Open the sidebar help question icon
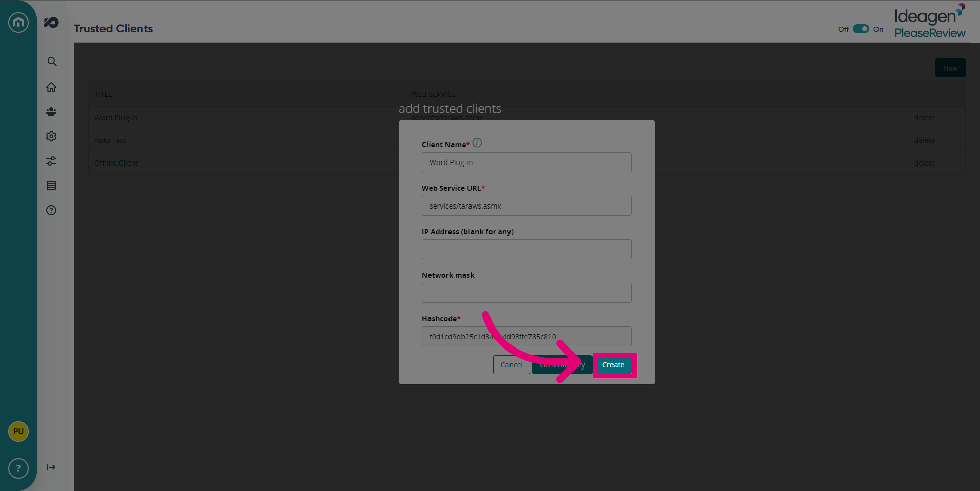The height and width of the screenshot is (491, 980). (51, 210)
